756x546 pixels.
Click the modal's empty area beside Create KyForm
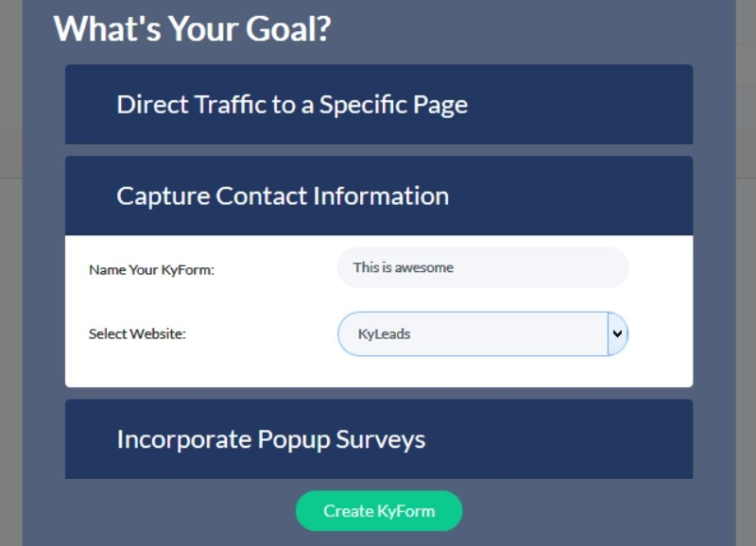pyautogui.click(x=586, y=511)
